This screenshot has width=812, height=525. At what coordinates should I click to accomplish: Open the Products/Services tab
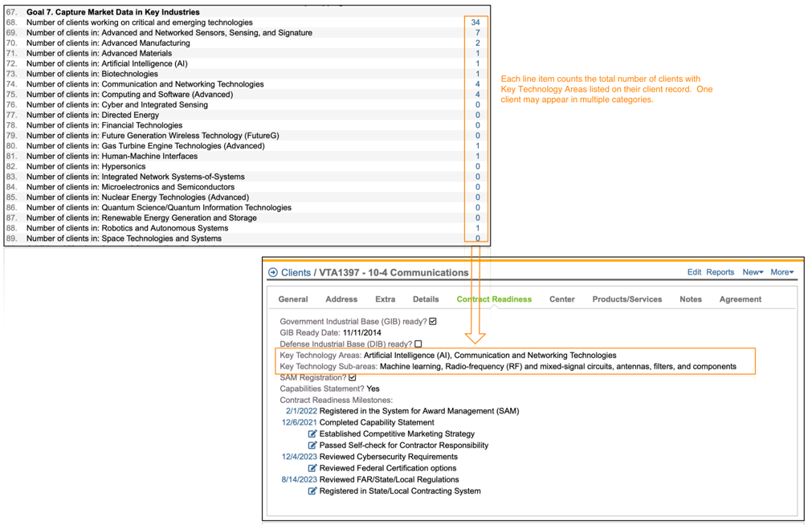(x=626, y=299)
